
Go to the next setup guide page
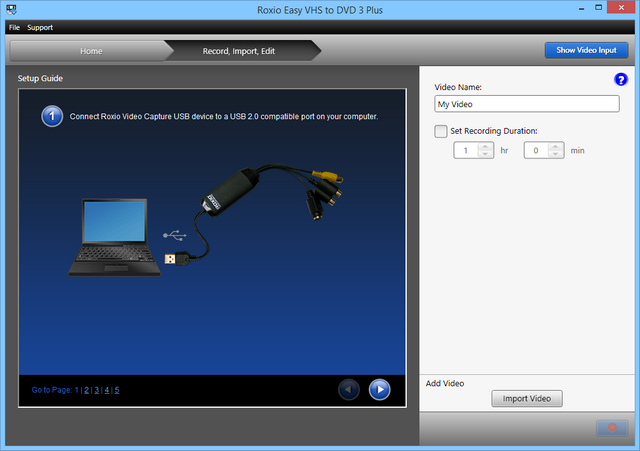tap(379, 389)
